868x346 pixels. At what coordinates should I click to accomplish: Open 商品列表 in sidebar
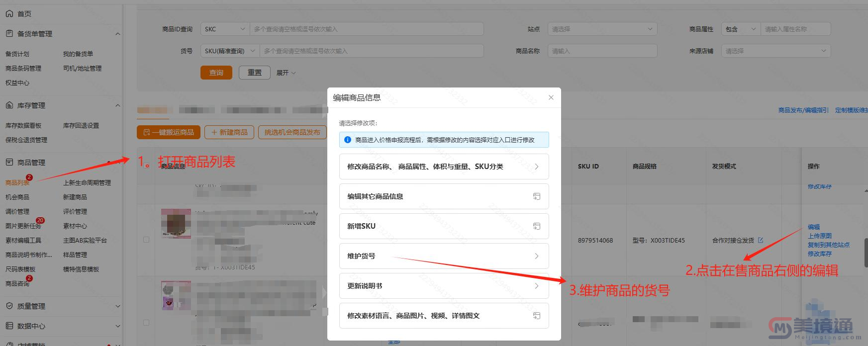pos(17,182)
